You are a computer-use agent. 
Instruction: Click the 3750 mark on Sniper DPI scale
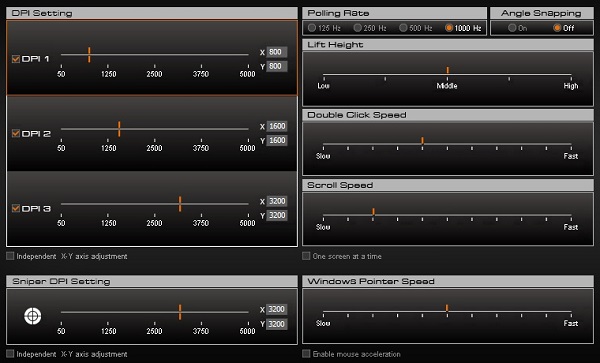click(x=201, y=331)
